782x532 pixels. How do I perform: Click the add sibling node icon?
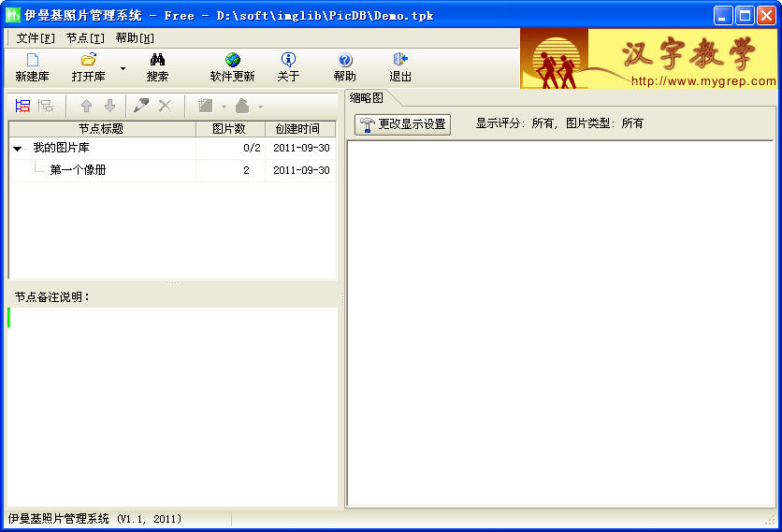tap(22, 106)
